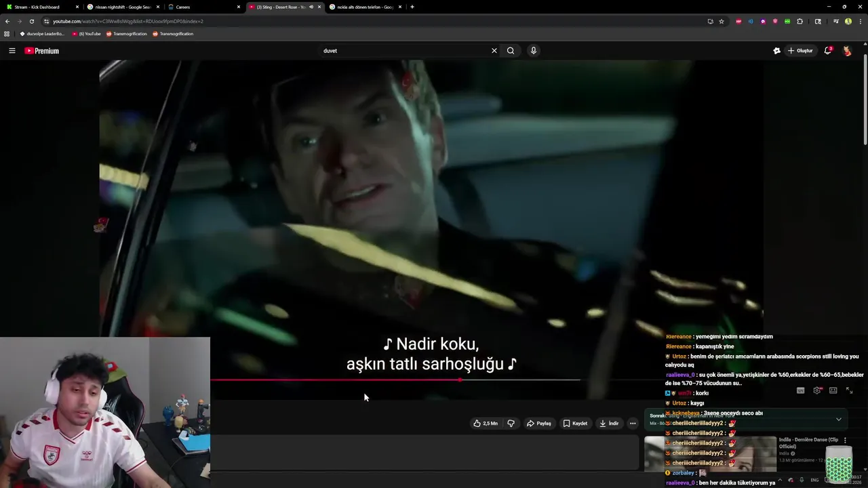868x488 pixels.
Task: Go to YouTube Premium home logo
Action: point(42,51)
